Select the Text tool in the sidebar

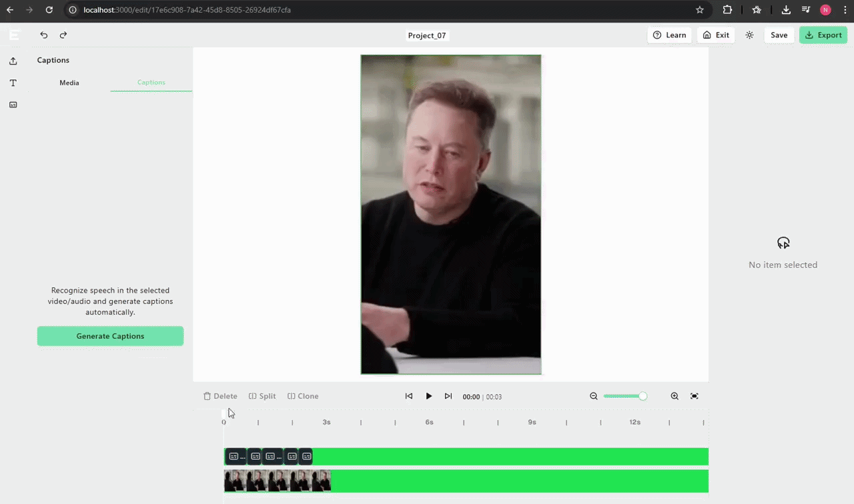(x=13, y=83)
